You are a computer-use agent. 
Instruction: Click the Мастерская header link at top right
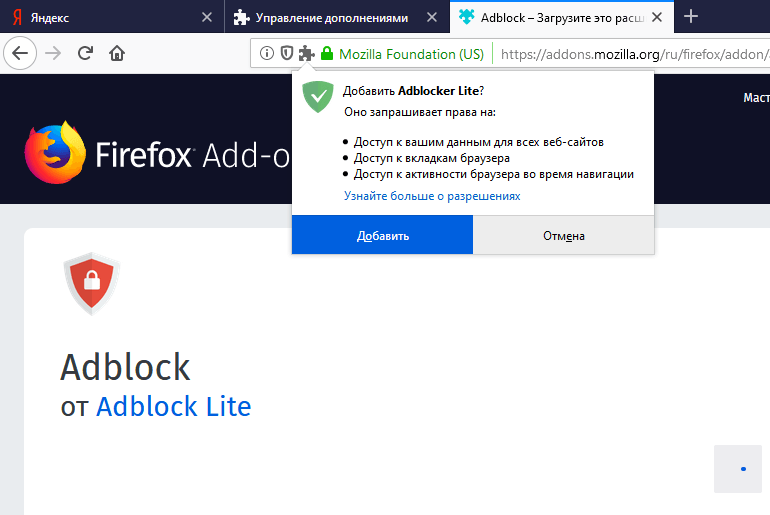pyautogui.click(x=756, y=98)
